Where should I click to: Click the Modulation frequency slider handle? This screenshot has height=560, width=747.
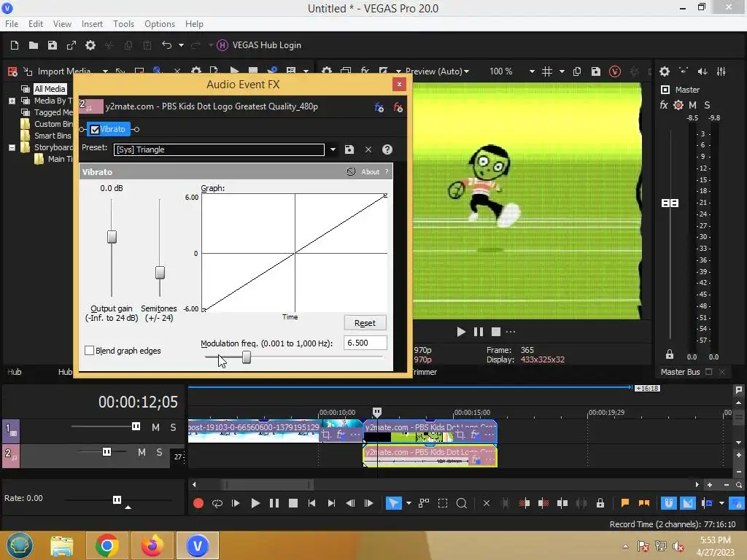[x=247, y=357]
